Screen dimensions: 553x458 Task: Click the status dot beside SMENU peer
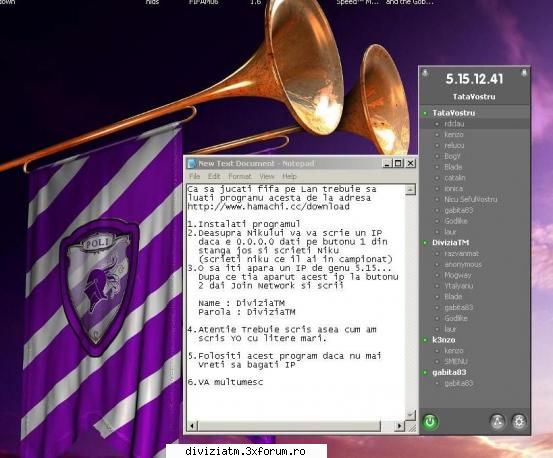437,361
